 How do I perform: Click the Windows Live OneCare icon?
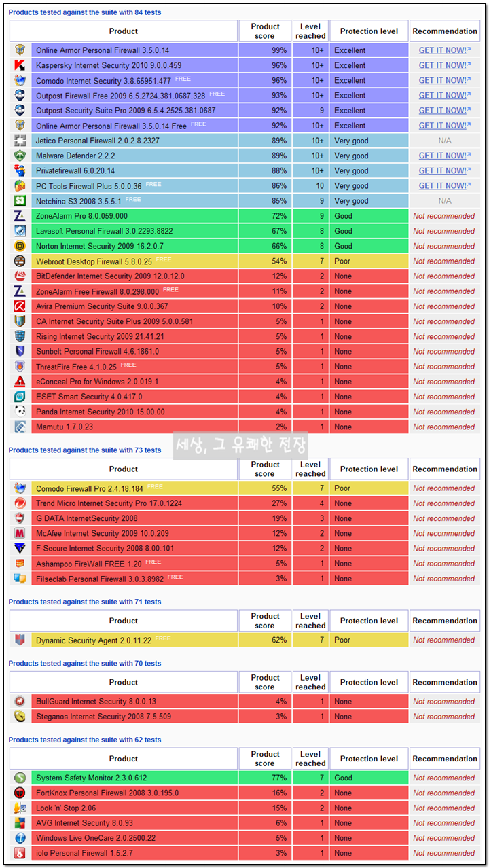coord(20,838)
